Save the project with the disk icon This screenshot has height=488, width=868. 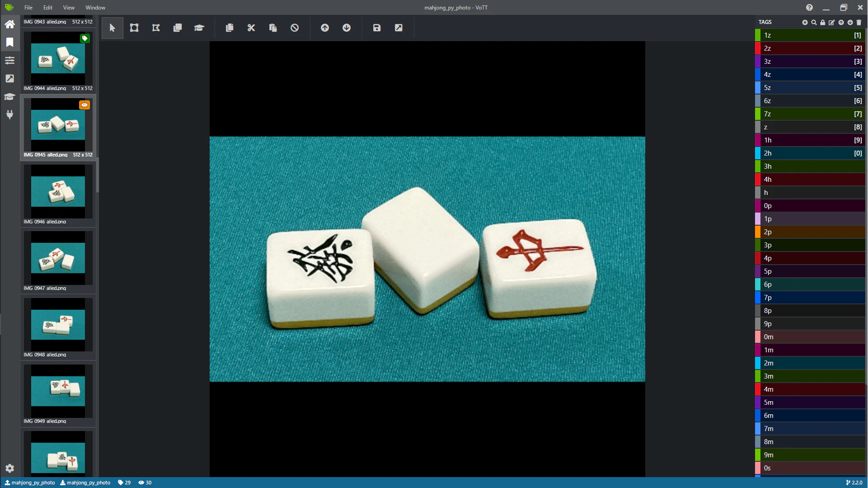pos(377,28)
